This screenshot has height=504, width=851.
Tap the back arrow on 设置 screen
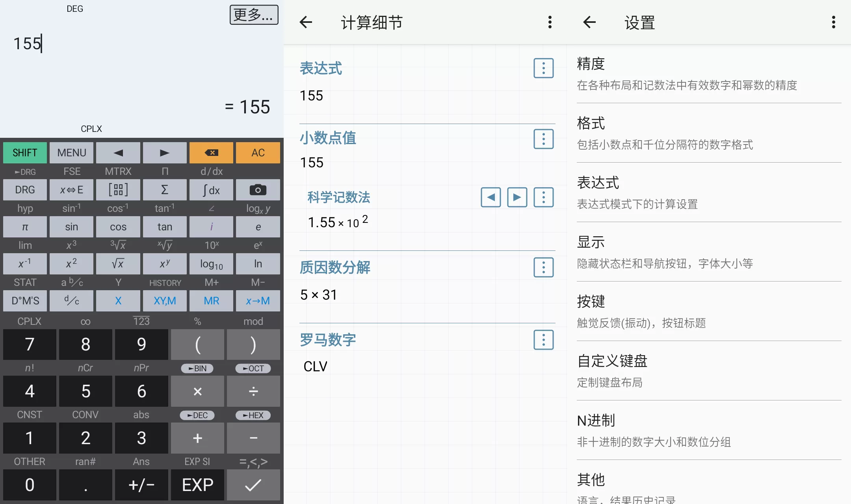(589, 22)
